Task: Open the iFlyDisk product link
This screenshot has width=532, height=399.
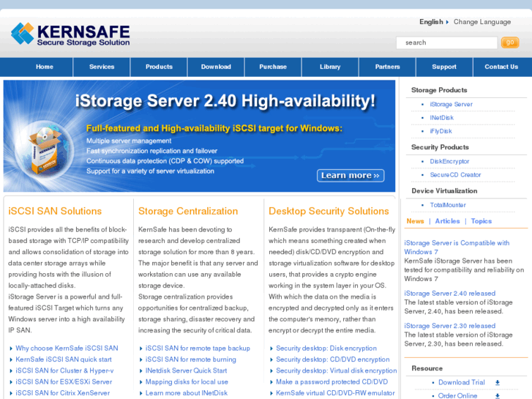Action: pos(441,132)
